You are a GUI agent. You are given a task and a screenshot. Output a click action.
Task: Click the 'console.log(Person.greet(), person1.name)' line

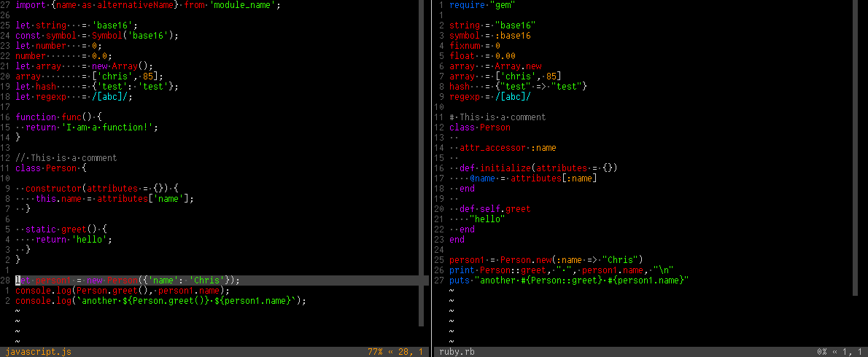pyautogui.click(x=123, y=291)
